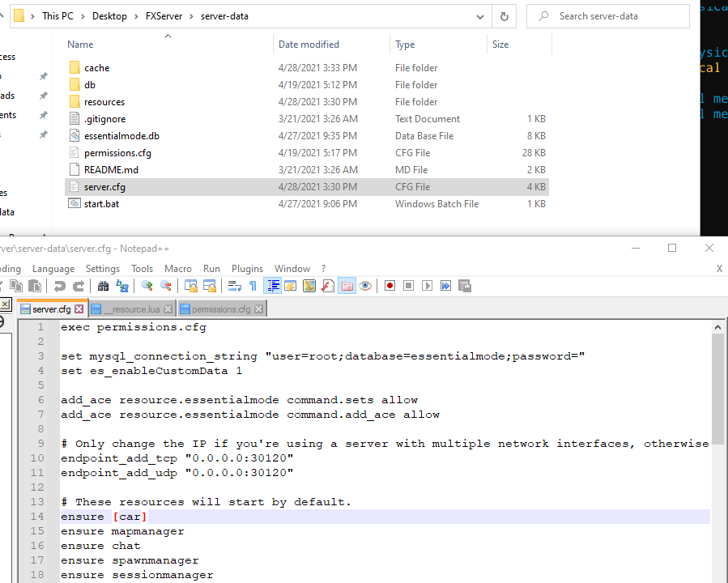Screen dimensions: 728x583
Task: Click the Zoom In magnifier icon
Action: coord(147,286)
